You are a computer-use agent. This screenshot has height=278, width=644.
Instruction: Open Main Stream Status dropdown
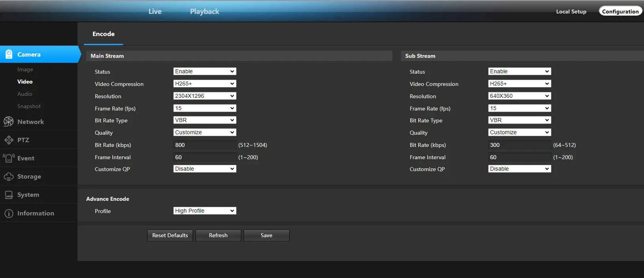tap(205, 71)
